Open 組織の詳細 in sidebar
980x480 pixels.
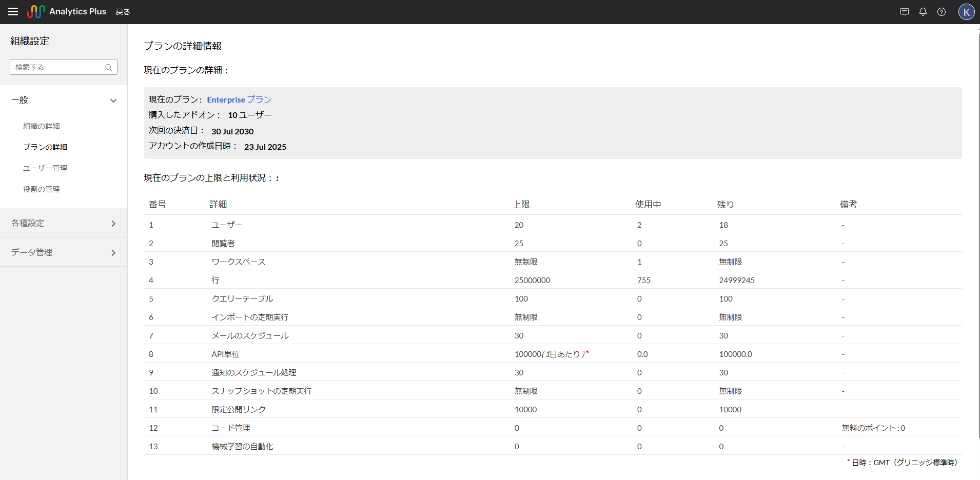pos(42,126)
